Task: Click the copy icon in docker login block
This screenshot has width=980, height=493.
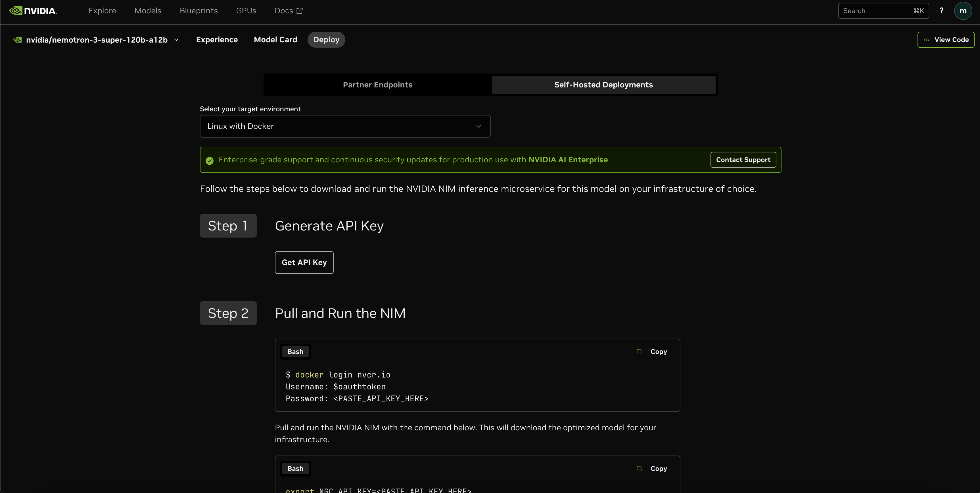Action: (x=640, y=352)
